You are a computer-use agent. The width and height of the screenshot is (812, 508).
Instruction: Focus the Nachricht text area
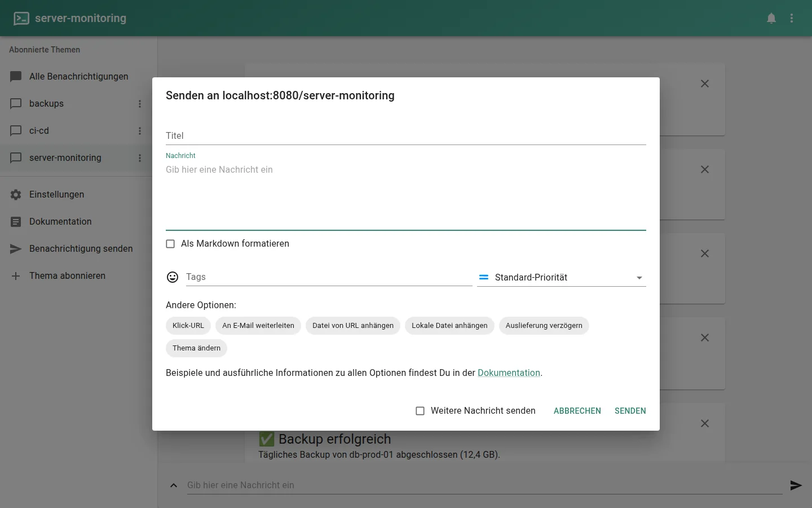[x=406, y=195]
